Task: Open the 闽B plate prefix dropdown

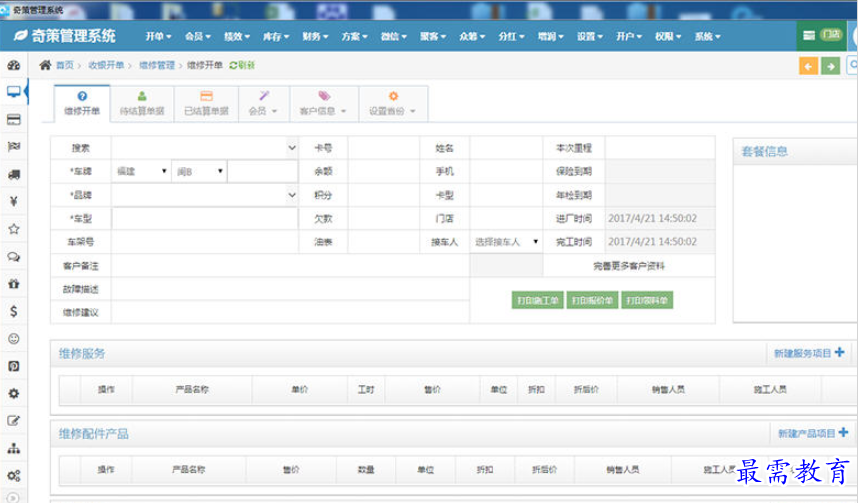Action: (x=199, y=171)
